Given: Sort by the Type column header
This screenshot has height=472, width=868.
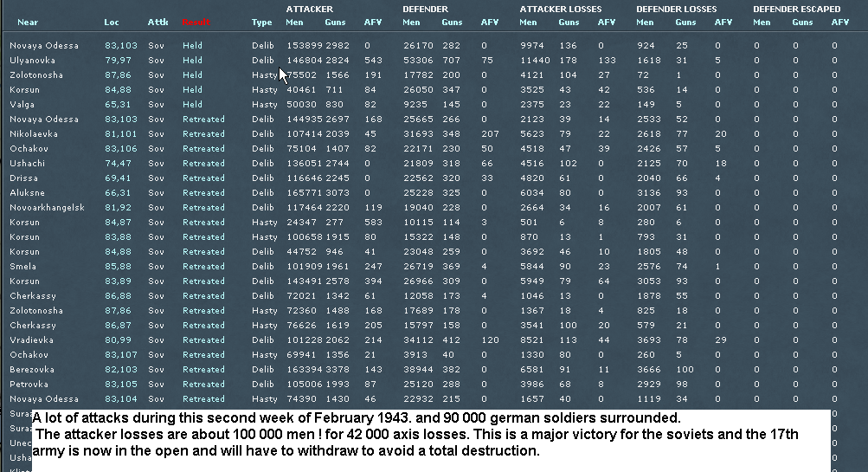Looking at the screenshot, I should tap(261, 23).
